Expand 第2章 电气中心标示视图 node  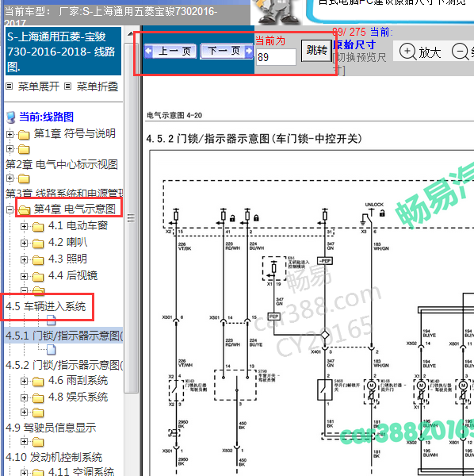(x=10, y=149)
